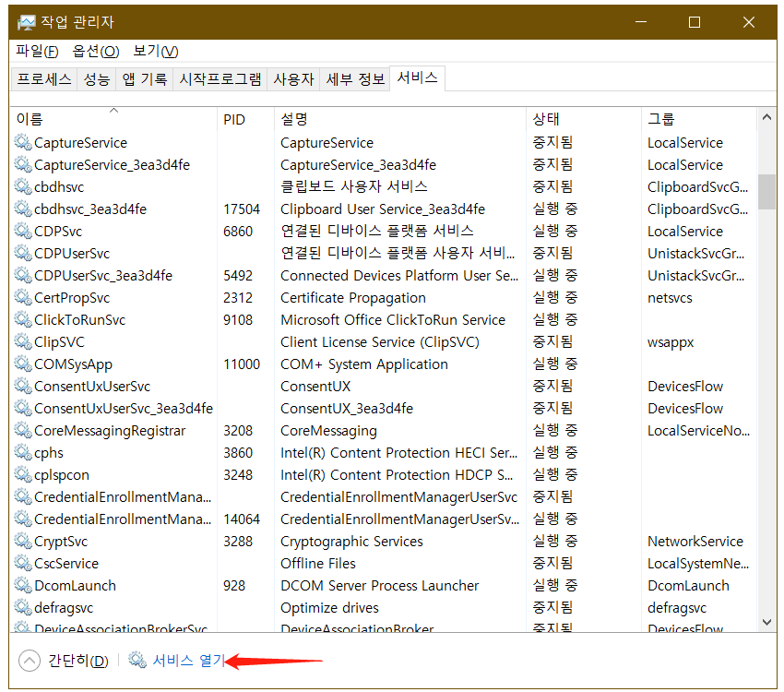
Task: Click the CaptureService service gear icon
Action: click(22, 142)
